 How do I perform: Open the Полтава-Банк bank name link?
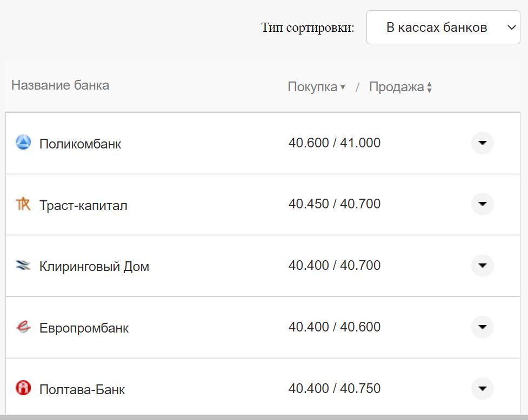click(82, 389)
